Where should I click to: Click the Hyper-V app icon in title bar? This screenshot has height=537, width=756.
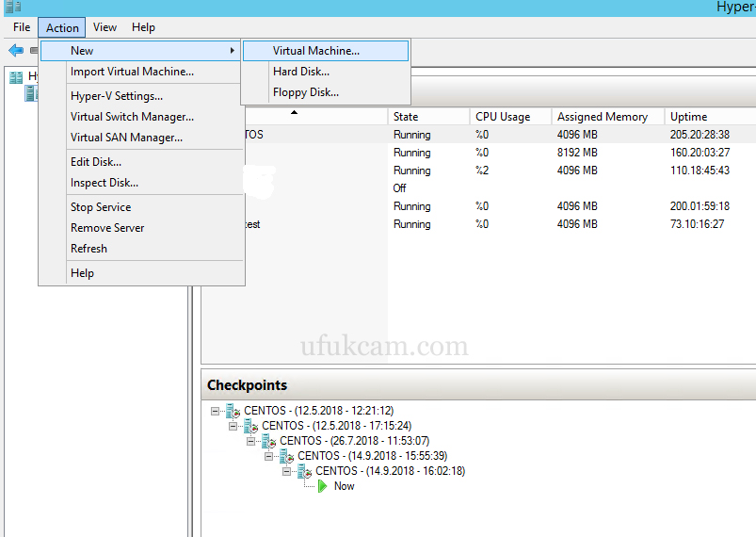tap(13, 7)
